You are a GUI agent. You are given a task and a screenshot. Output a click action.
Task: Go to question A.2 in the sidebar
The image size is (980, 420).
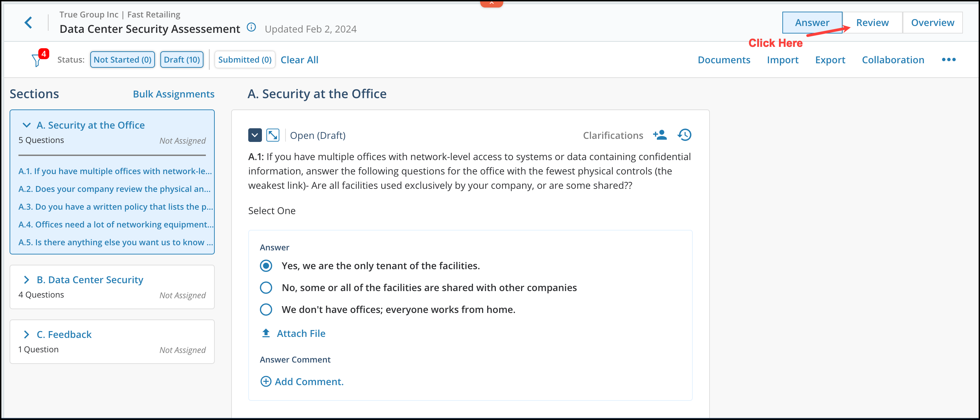coord(115,189)
